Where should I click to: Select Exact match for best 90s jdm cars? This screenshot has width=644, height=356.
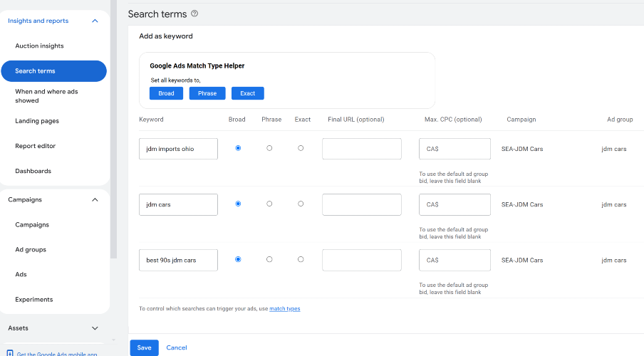(301, 259)
